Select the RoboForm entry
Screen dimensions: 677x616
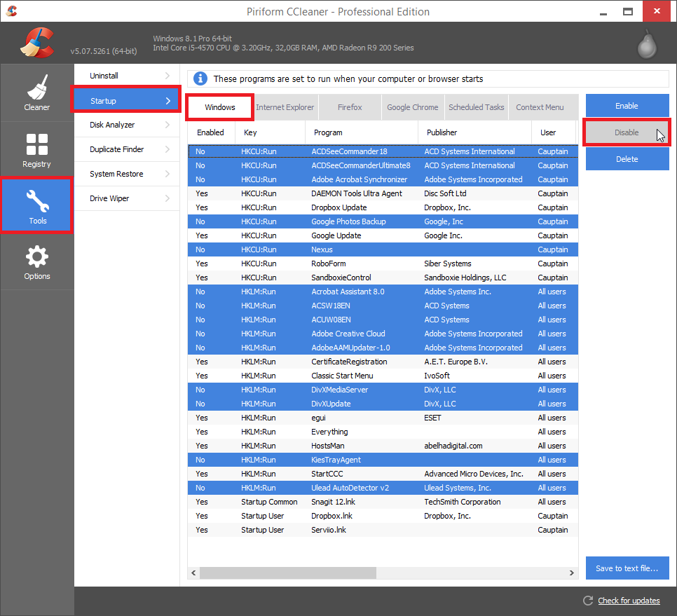pos(383,263)
